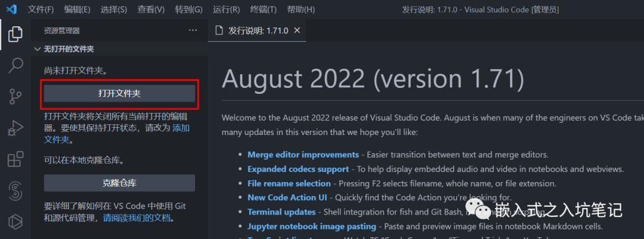Follow the 添加文件夹 link

click(181, 128)
